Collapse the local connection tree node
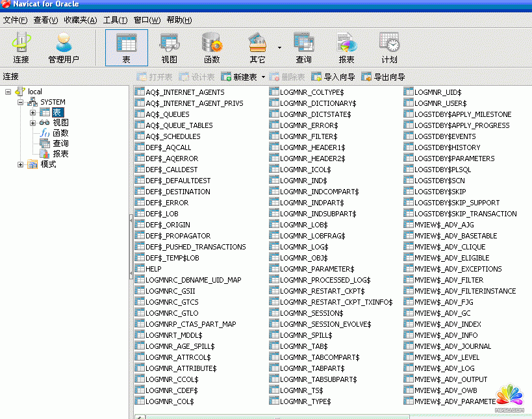The image size is (532, 419). coord(8,92)
